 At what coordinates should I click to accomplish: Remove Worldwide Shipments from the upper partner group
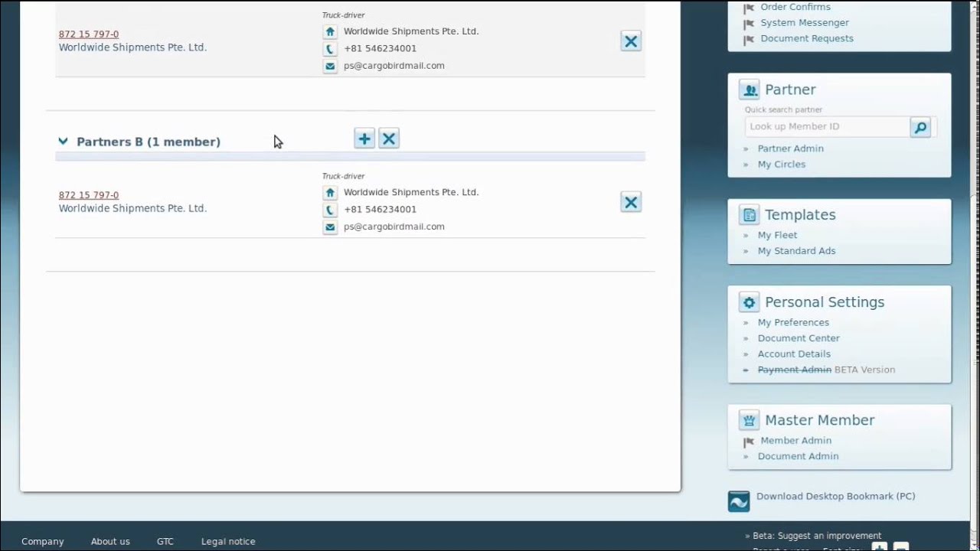[x=631, y=42]
